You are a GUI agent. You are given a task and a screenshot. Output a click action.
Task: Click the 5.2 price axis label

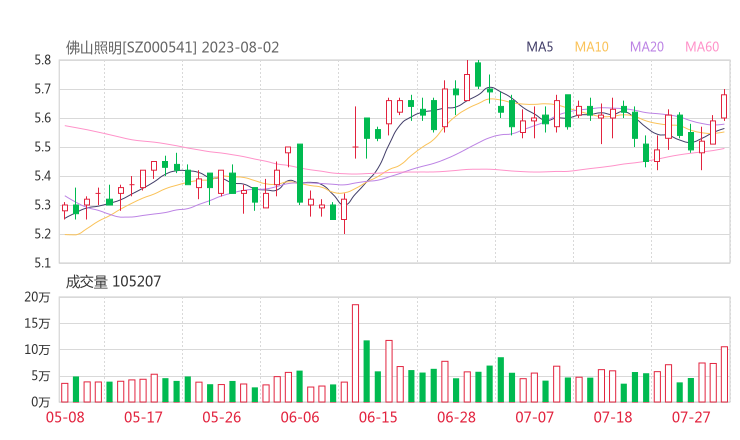click(x=42, y=234)
